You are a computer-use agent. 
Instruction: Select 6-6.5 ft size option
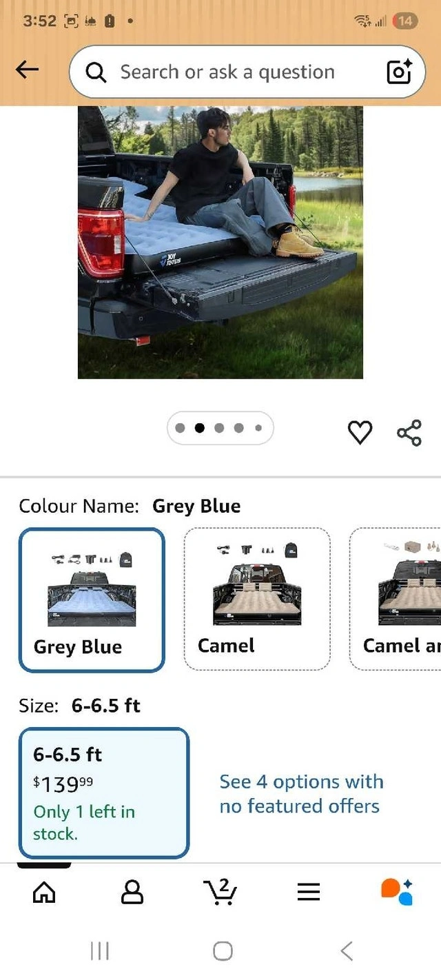tap(104, 793)
